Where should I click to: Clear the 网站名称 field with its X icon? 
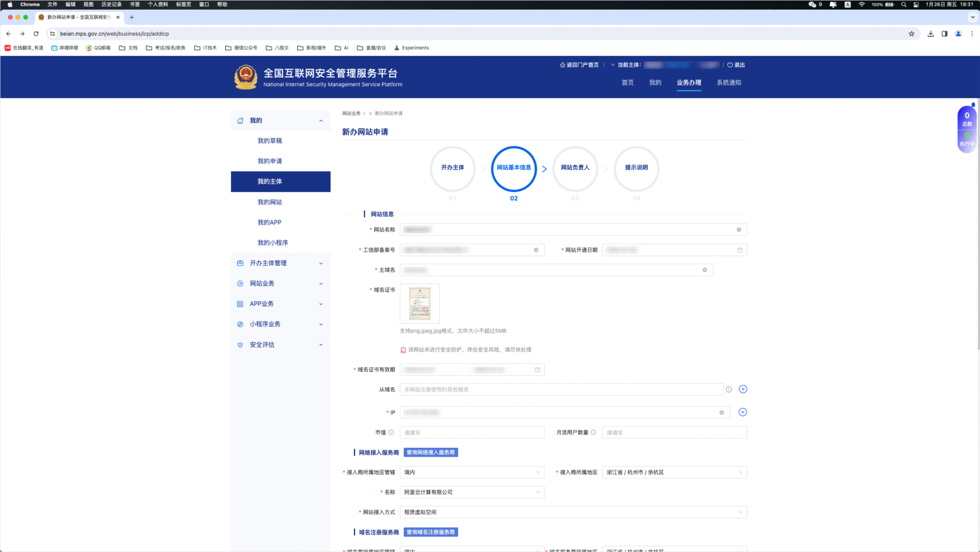tap(739, 230)
